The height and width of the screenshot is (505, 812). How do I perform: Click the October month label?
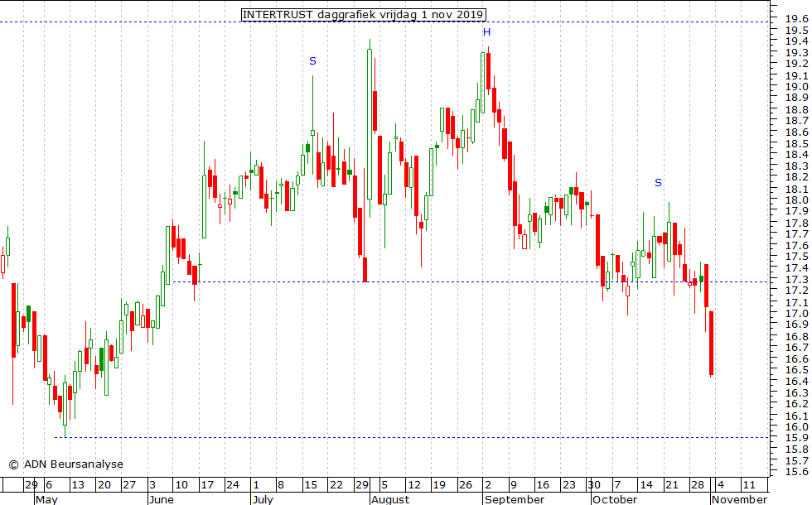coord(615,499)
